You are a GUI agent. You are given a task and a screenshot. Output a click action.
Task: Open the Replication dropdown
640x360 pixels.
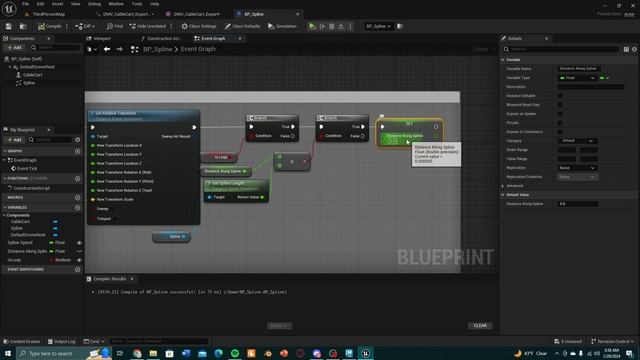577,168
